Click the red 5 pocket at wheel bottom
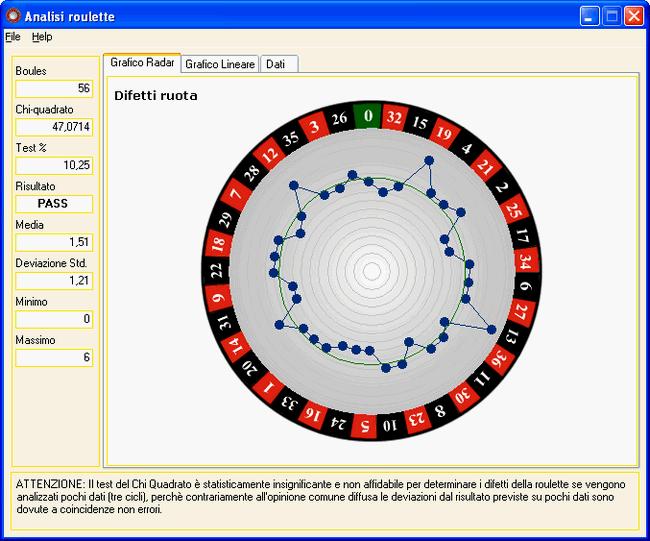Image resolution: width=650 pixels, height=541 pixels. pyautogui.click(x=365, y=426)
